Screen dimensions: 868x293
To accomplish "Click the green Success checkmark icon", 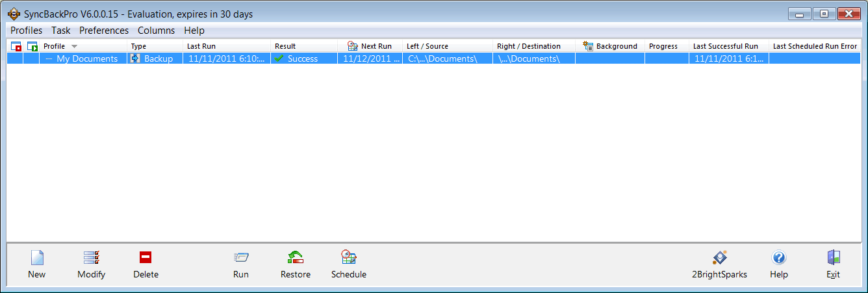I will coord(279,58).
